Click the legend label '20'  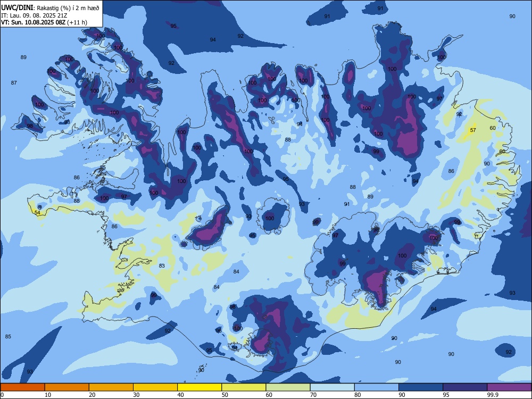pyautogui.click(x=92, y=395)
